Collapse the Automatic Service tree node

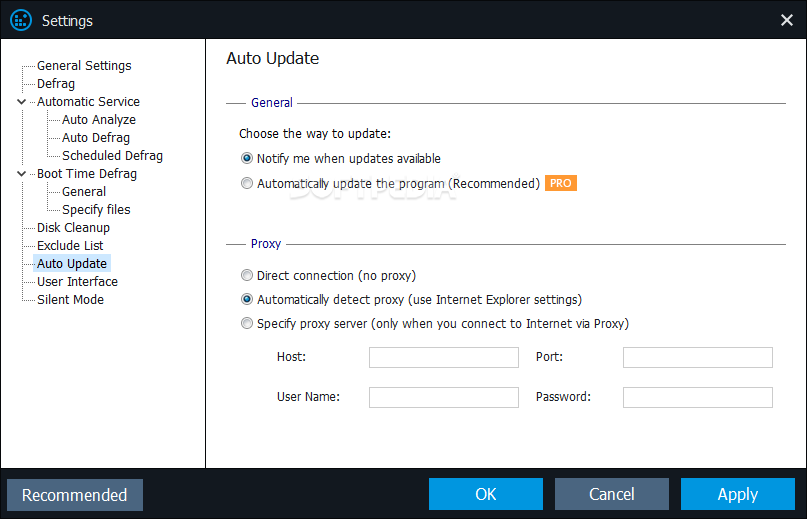(21, 102)
